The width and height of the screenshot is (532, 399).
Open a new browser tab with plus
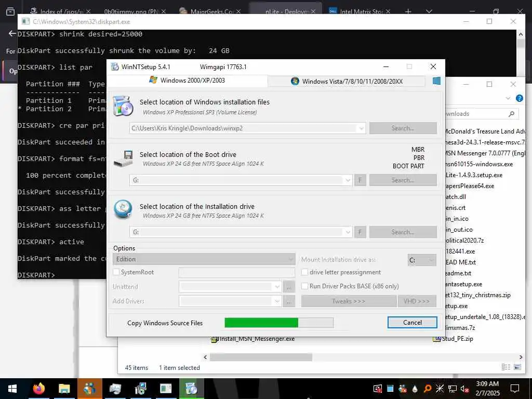[408, 11]
